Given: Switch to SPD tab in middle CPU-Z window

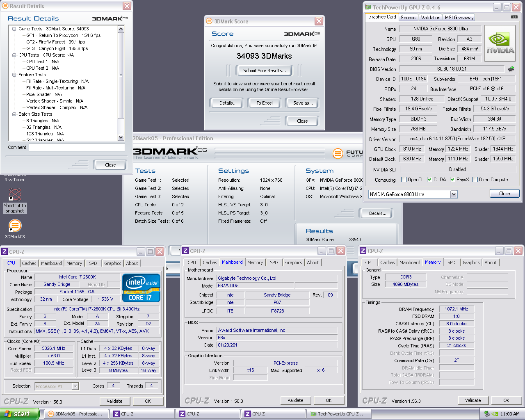Looking at the screenshot, I should click(274, 262).
